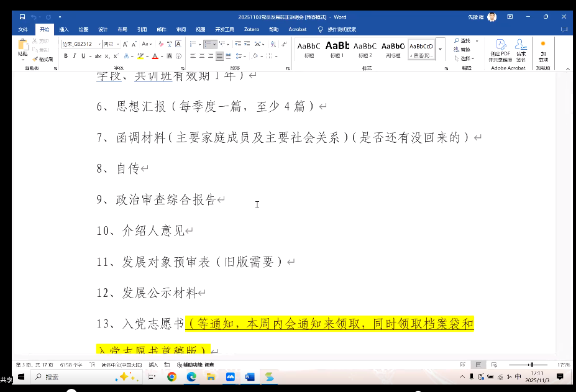Screen dimensions: 576x392
Task: Switch to the Zotero ribbon tab
Action: tap(251, 29)
